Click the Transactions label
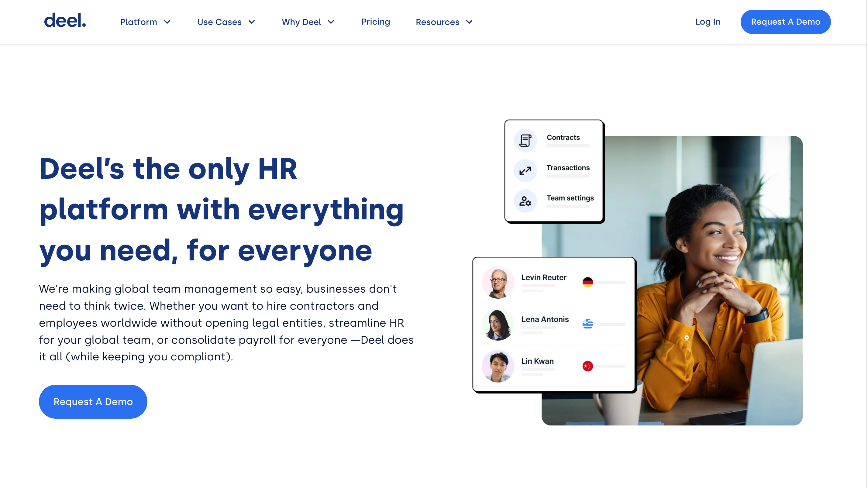The height and width of the screenshot is (488, 868). click(568, 168)
